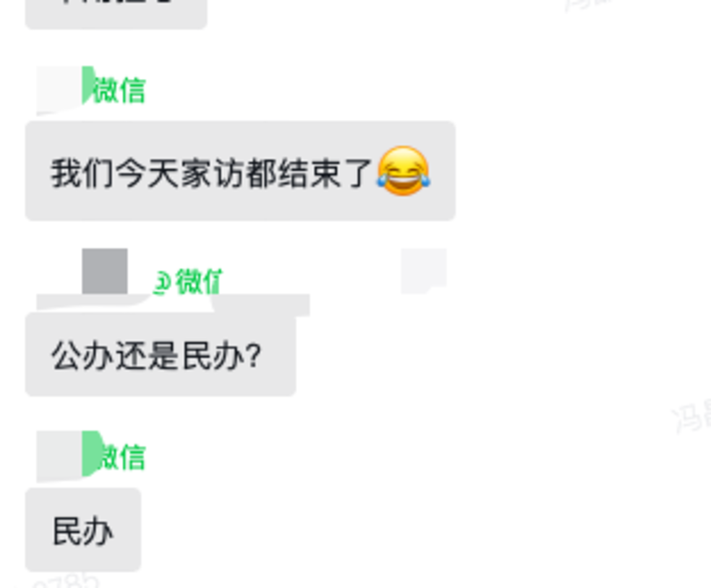Select the 微信 sender name above 民办
Screen dimensions: 711x588
pos(122,456)
